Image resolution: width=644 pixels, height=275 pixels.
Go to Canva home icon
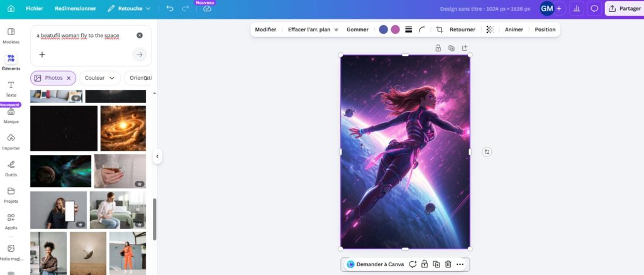pyautogui.click(x=11, y=9)
